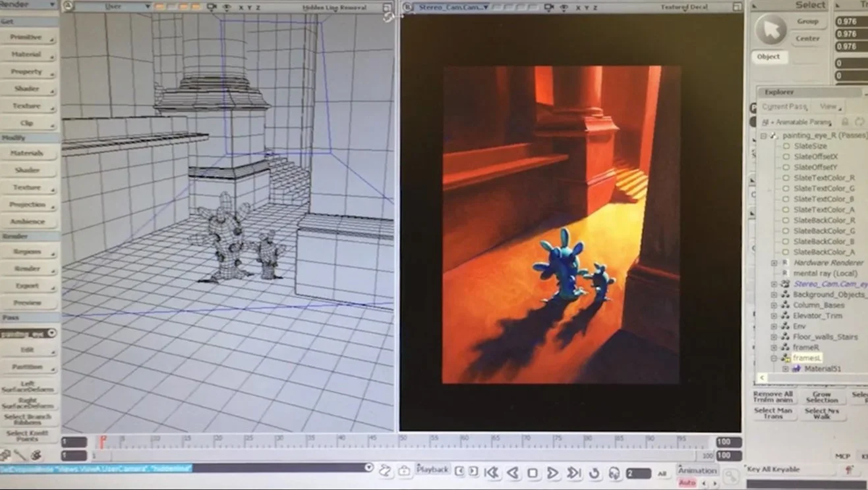Click the Region button under Render
This screenshot has width=868, height=490.
tap(27, 252)
